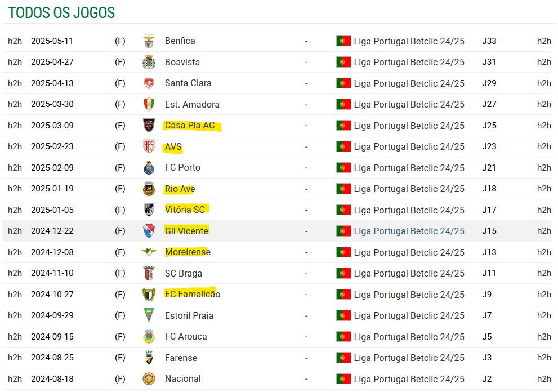Click the Benfica club crest icon
Image resolution: width=558 pixels, height=392 pixels.
click(149, 41)
